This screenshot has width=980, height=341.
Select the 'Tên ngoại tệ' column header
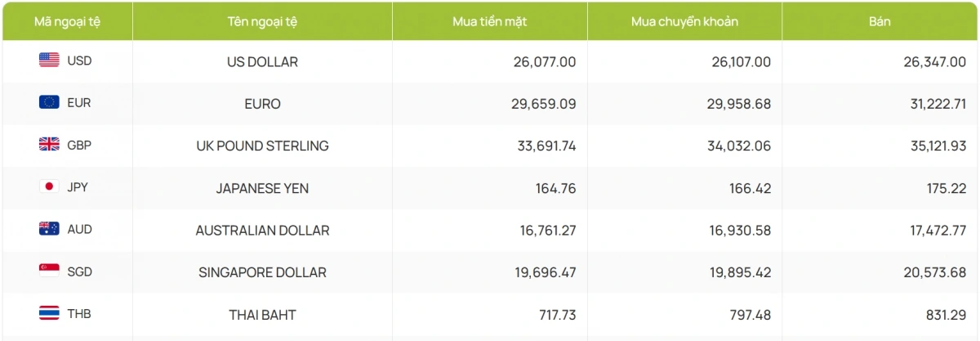point(262,21)
